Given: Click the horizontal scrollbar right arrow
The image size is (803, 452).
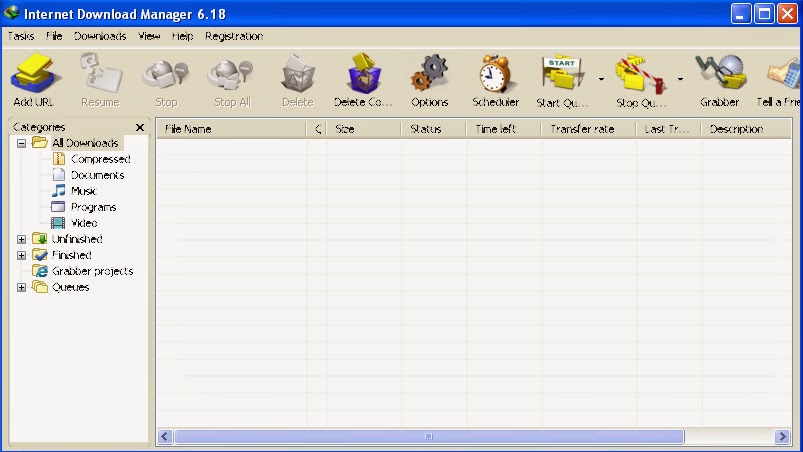Looking at the screenshot, I should (x=782, y=437).
